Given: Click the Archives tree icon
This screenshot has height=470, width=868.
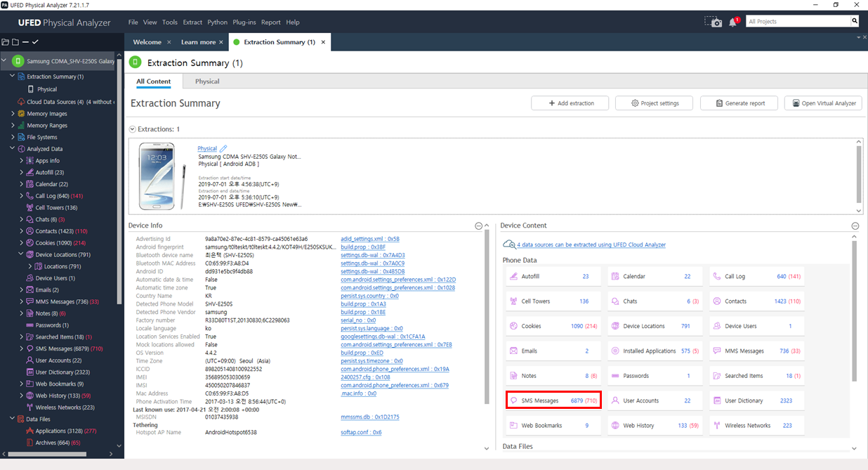Looking at the screenshot, I should point(30,443).
